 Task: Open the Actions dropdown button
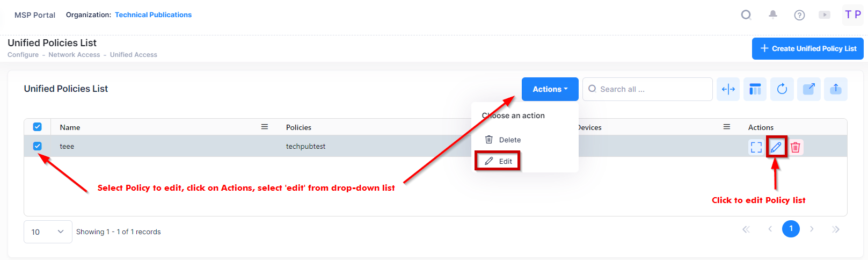pos(550,89)
